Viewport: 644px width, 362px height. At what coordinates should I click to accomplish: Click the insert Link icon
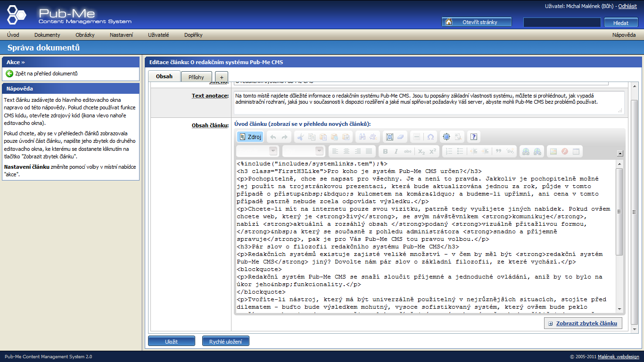click(x=526, y=151)
